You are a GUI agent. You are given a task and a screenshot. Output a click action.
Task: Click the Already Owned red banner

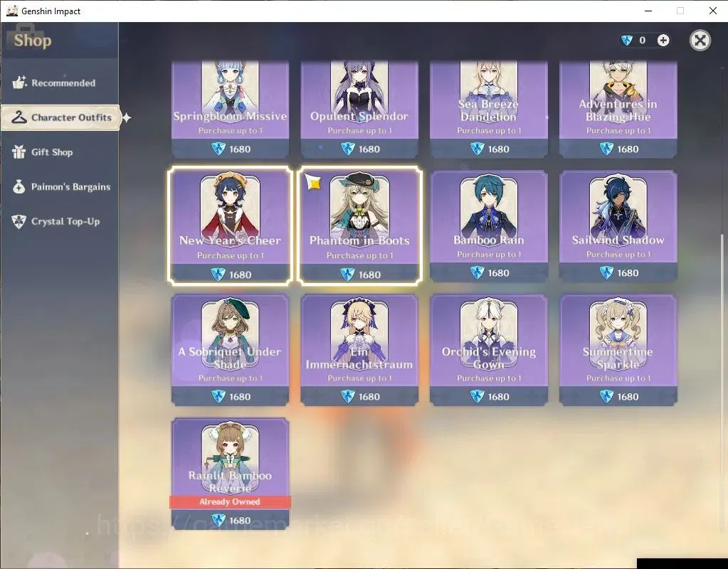tap(230, 501)
